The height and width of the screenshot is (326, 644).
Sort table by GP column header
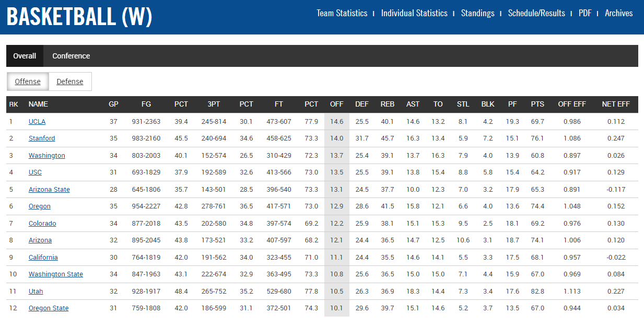pyautogui.click(x=113, y=104)
